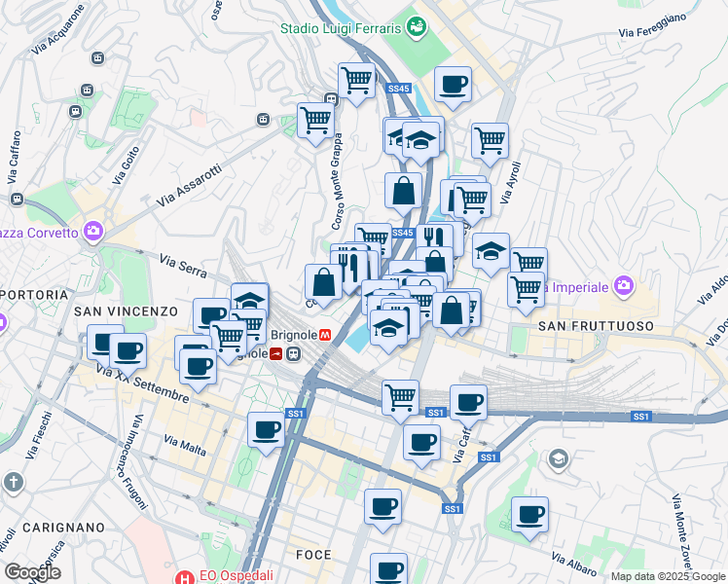Open the Google logo link

tap(32, 572)
